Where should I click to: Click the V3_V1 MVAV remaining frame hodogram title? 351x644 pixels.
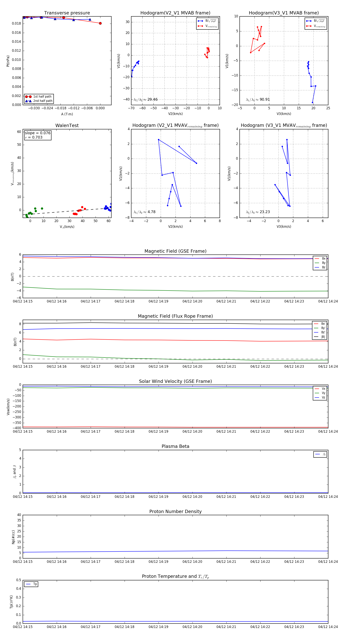coord(284,125)
